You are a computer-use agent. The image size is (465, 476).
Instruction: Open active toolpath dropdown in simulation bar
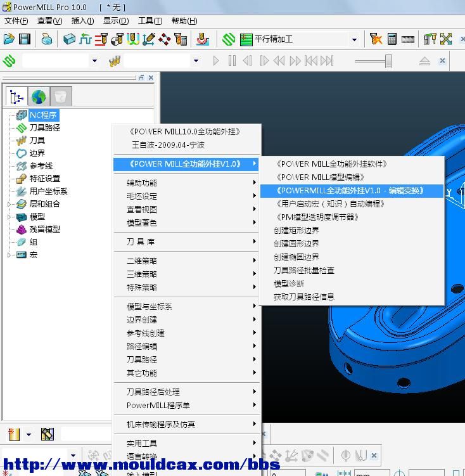[x=94, y=61]
